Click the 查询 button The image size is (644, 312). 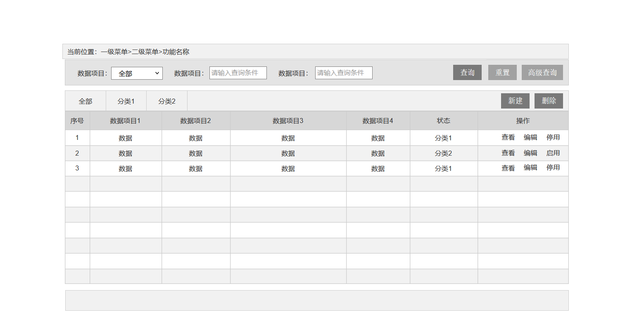[467, 73]
